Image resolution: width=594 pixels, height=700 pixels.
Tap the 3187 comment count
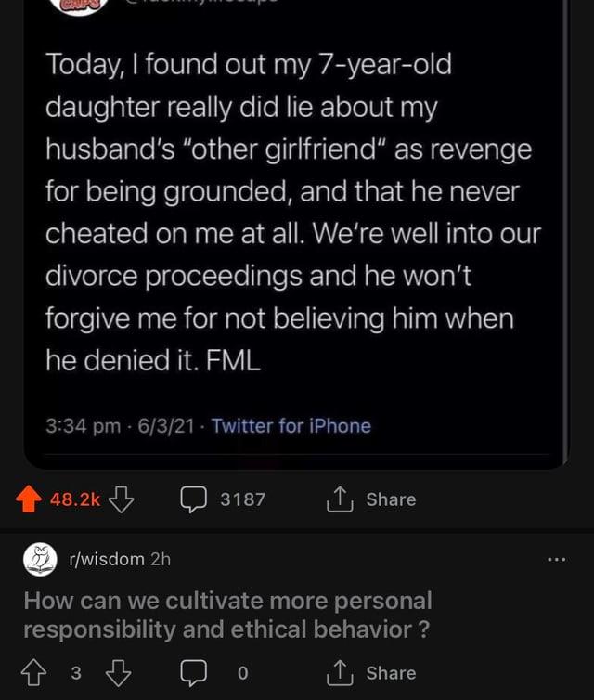point(242,499)
